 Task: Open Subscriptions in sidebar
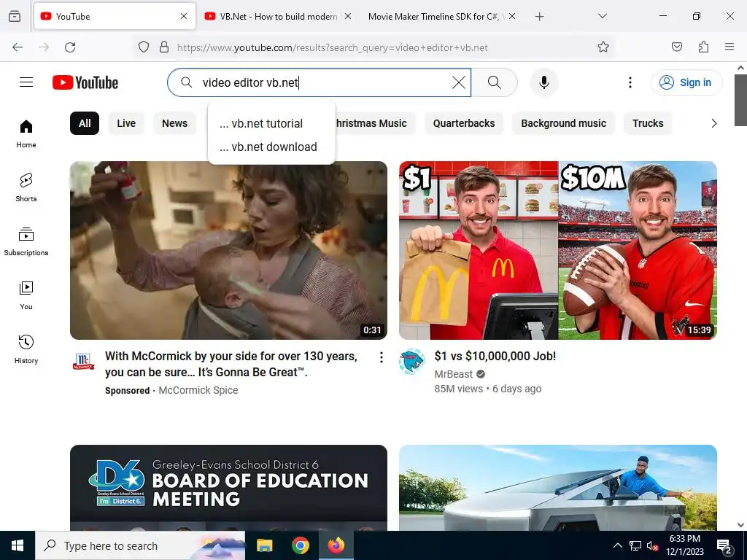pos(26,241)
